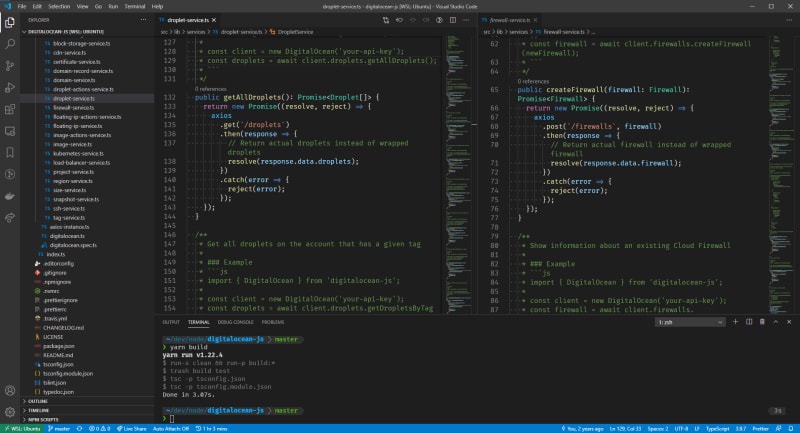Click the go back revision icon in editor toolbar
This screenshot has width=800, height=433.
pyautogui.click(x=399, y=20)
